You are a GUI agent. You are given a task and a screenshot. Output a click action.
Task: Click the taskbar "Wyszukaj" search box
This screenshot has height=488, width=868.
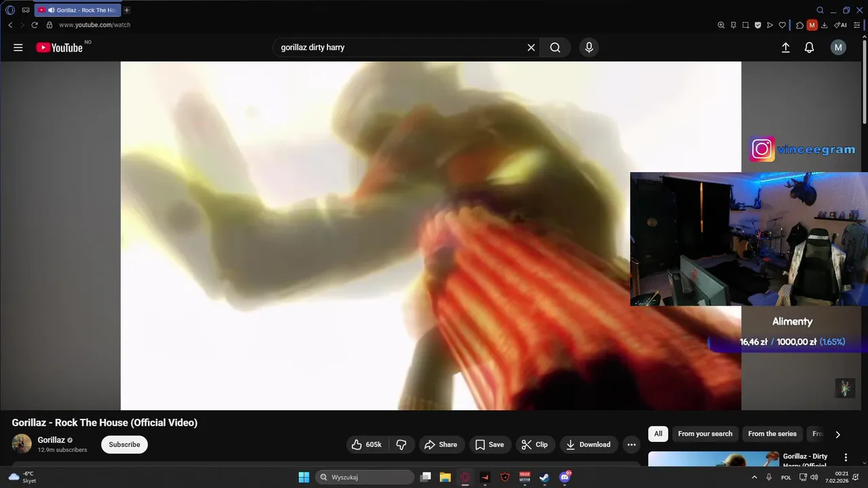tap(365, 477)
